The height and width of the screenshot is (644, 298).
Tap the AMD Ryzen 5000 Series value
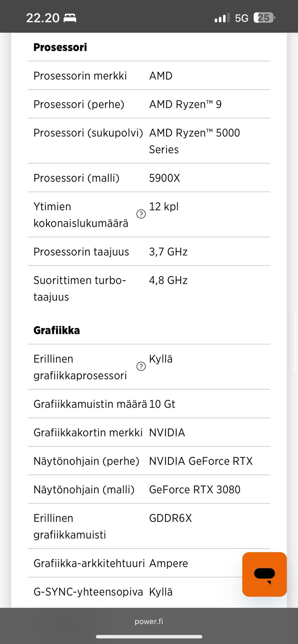coord(195,141)
